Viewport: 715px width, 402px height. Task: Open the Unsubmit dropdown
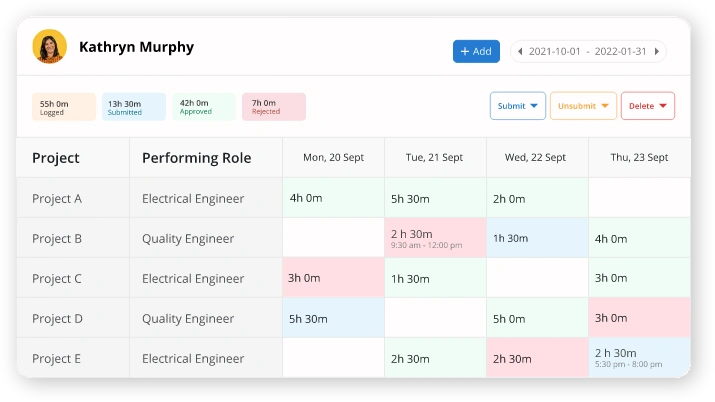[x=582, y=106]
